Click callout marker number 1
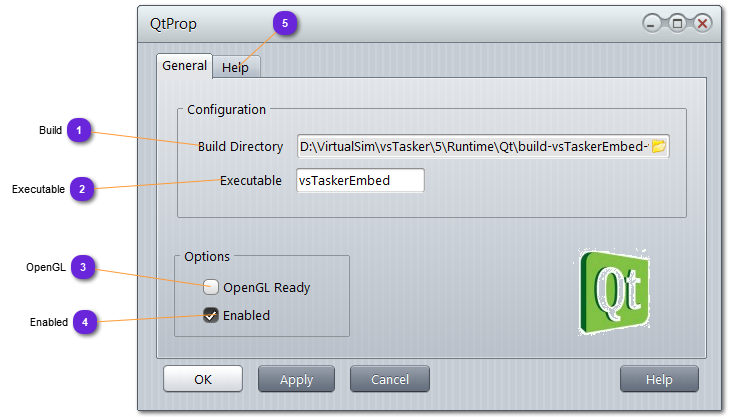Image resolution: width=731 pixels, height=420 pixels. 81,130
